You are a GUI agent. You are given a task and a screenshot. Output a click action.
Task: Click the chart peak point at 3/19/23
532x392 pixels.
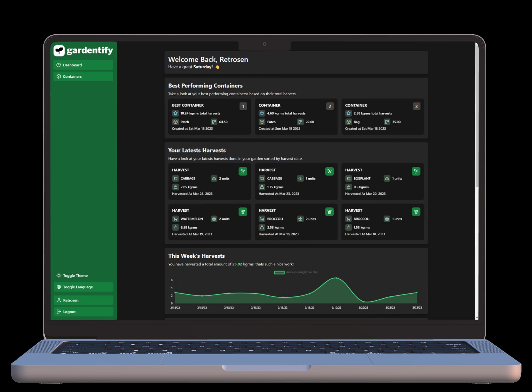336,278
